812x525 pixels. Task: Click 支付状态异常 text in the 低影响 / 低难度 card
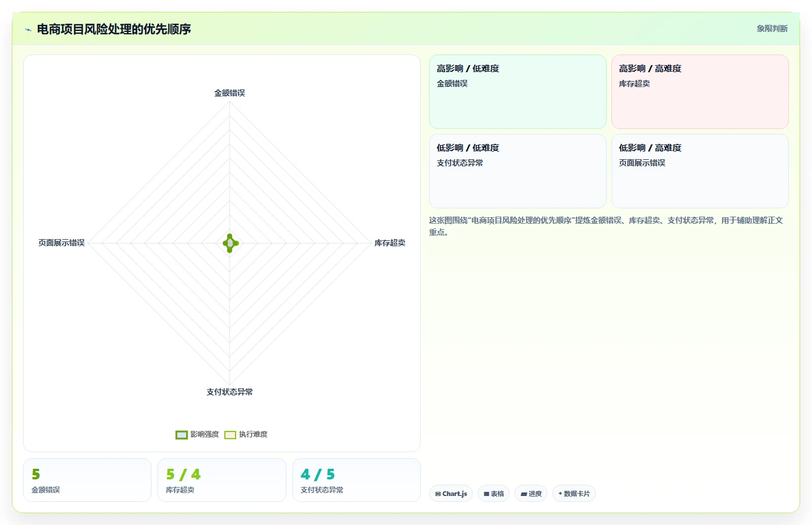pos(460,163)
